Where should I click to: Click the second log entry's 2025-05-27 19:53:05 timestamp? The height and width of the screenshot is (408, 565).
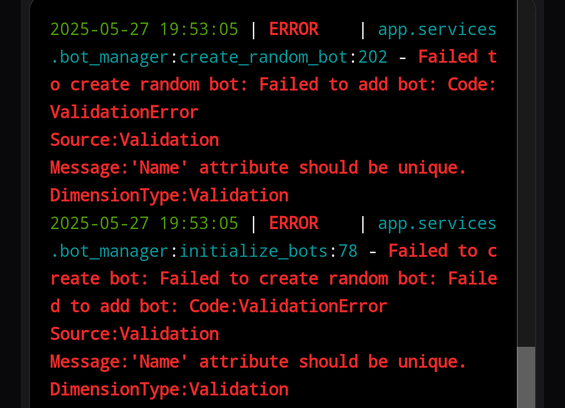click(144, 223)
